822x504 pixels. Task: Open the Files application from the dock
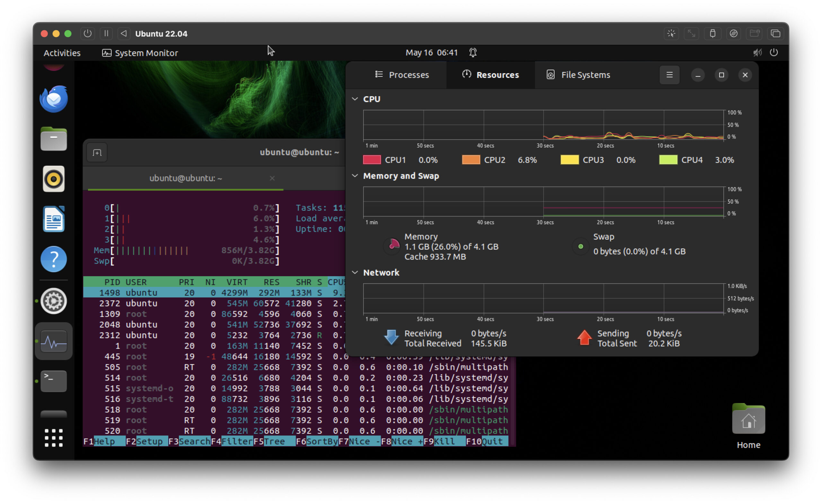pyautogui.click(x=53, y=139)
